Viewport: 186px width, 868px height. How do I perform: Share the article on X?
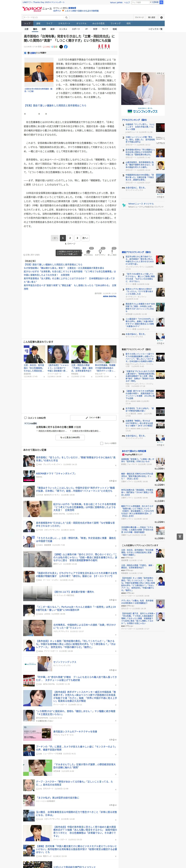[61, 47]
